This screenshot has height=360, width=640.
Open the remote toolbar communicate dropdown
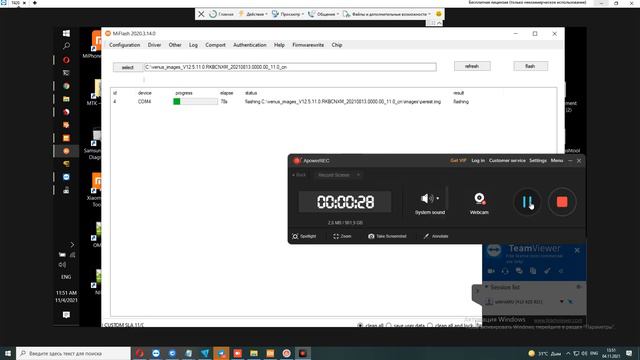pyautogui.click(x=323, y=14)
